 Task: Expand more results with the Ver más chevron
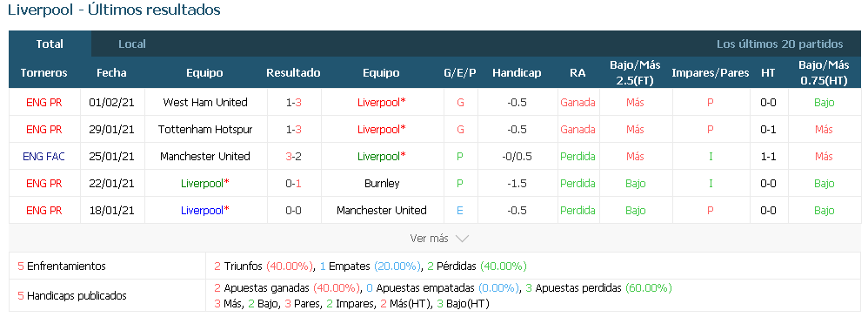(462, 239)
